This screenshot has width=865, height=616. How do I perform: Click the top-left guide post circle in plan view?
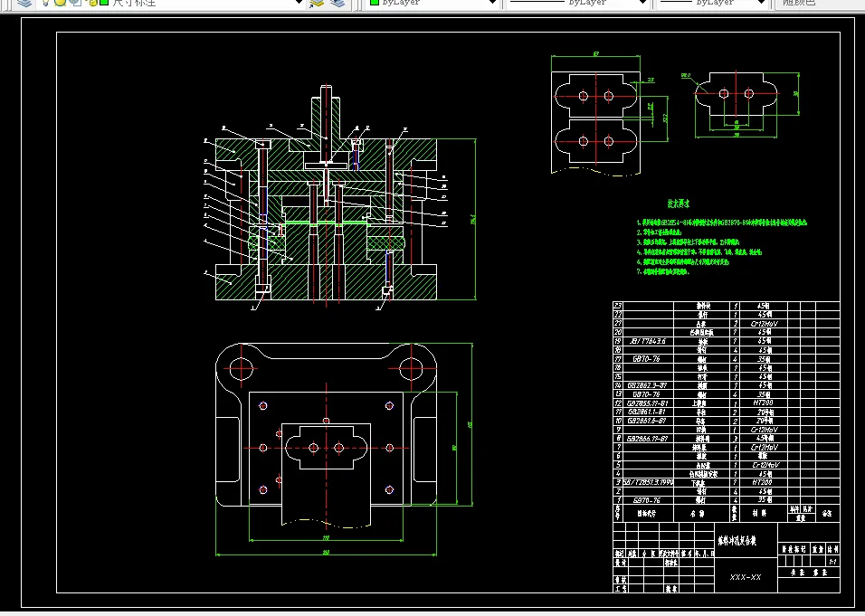[x=241, y=368]
